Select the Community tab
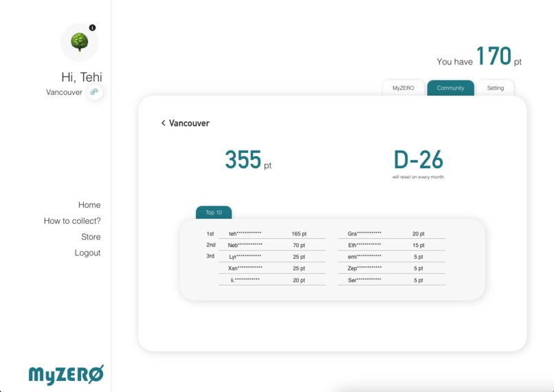 (450, 88)
